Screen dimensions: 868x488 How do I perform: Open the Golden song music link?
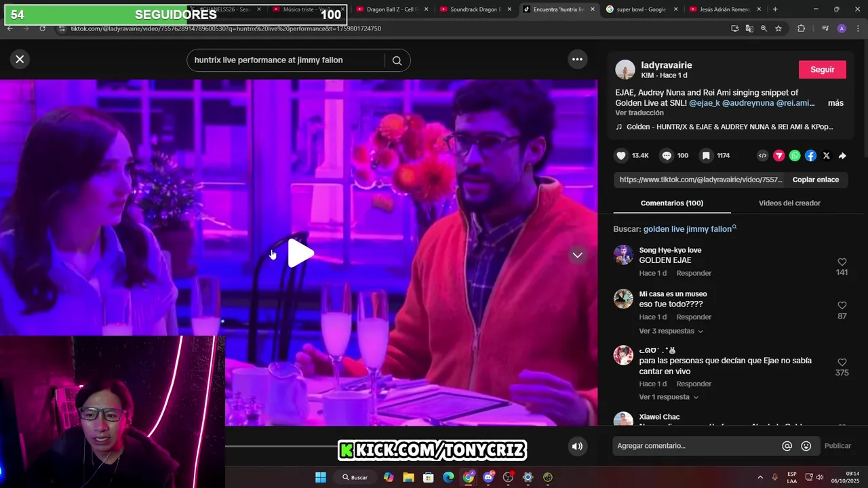(x=724, y=127)
